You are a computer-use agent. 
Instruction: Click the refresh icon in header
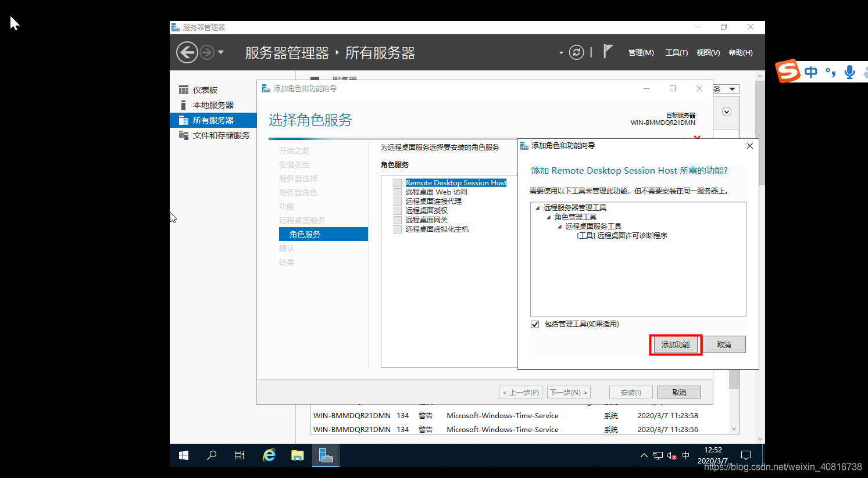click(x=576, y=53)
